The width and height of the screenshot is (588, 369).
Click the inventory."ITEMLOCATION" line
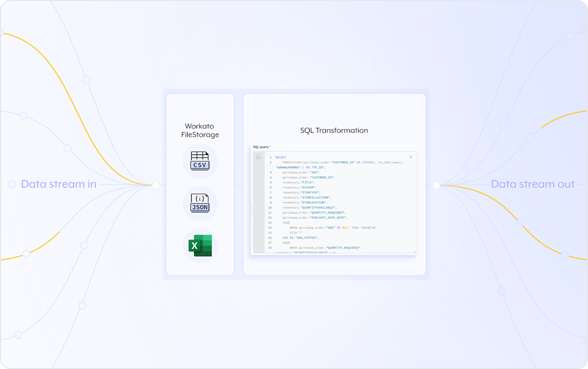[305, 202]
